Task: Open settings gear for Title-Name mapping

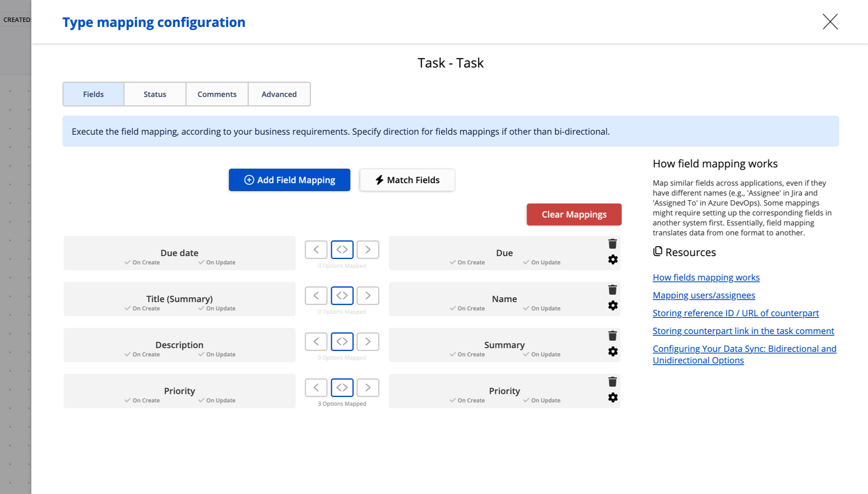Action: pos(613,305)
